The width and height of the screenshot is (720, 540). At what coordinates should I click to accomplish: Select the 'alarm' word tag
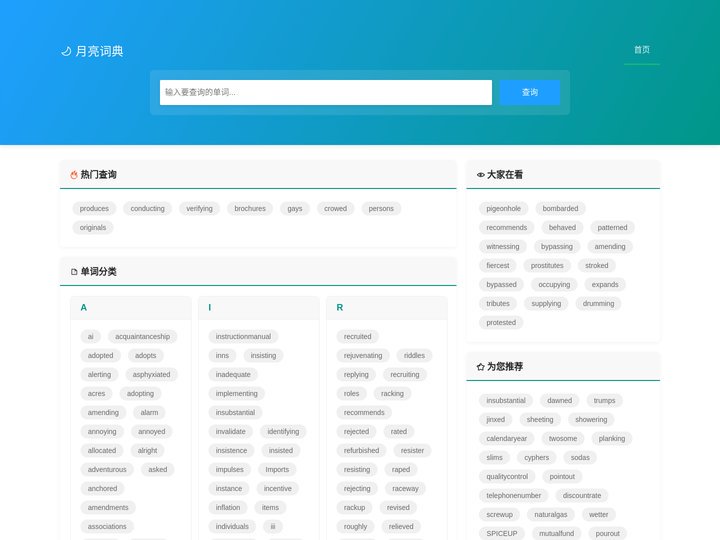tap(149, 412)
